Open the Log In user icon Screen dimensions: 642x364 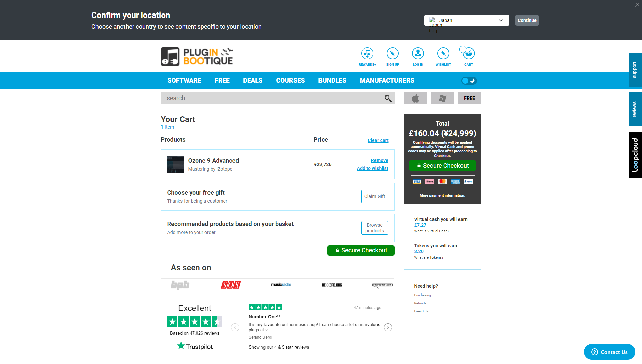click(418, 54)
